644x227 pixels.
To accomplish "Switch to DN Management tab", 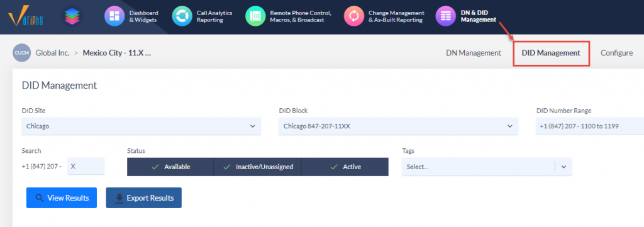I will 474,53.
